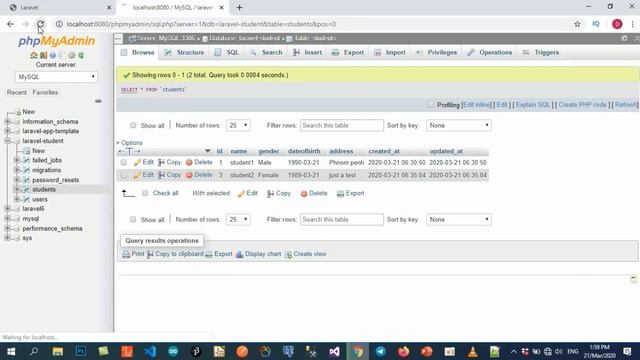
Task: Collapse navigation panel link icon
Action: tap(98, 101)
